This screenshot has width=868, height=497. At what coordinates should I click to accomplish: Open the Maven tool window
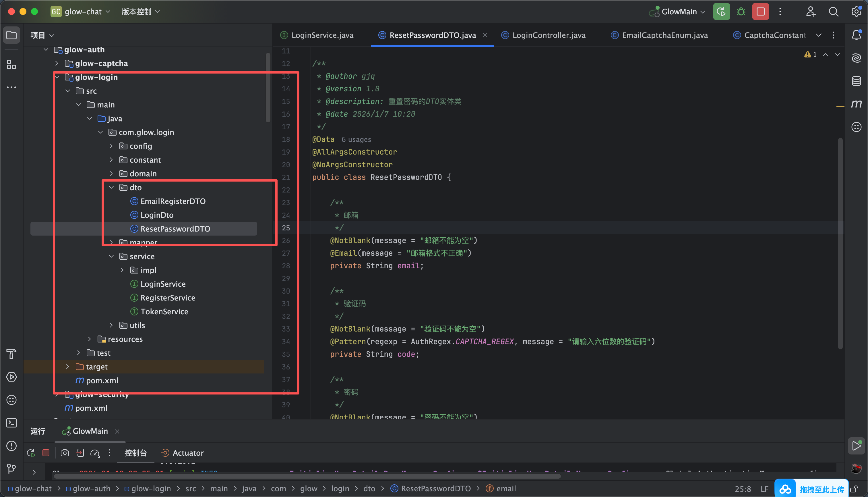[856, 104]
